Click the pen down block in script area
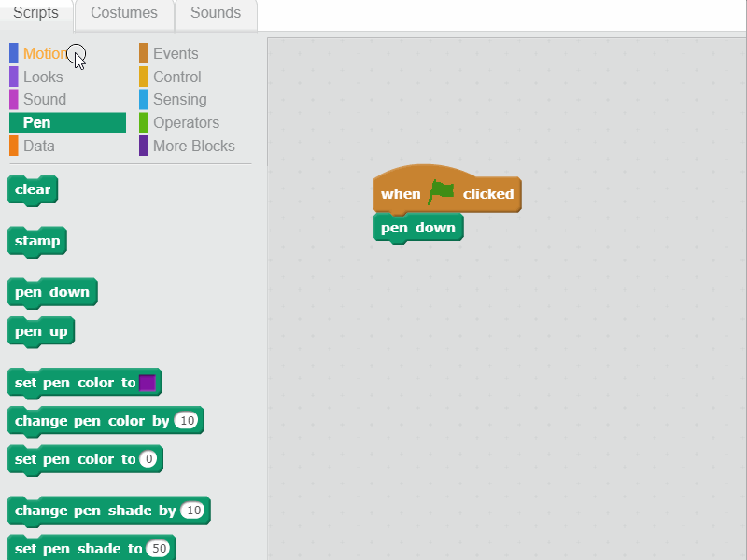Image resolution: width=747 pixels, height=560 pixels. coord(418,228)
